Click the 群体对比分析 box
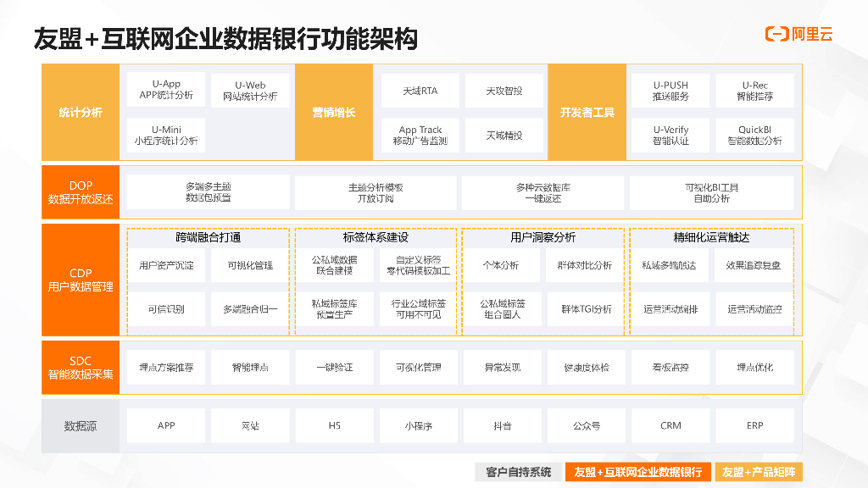 click(x=585, y=265)
